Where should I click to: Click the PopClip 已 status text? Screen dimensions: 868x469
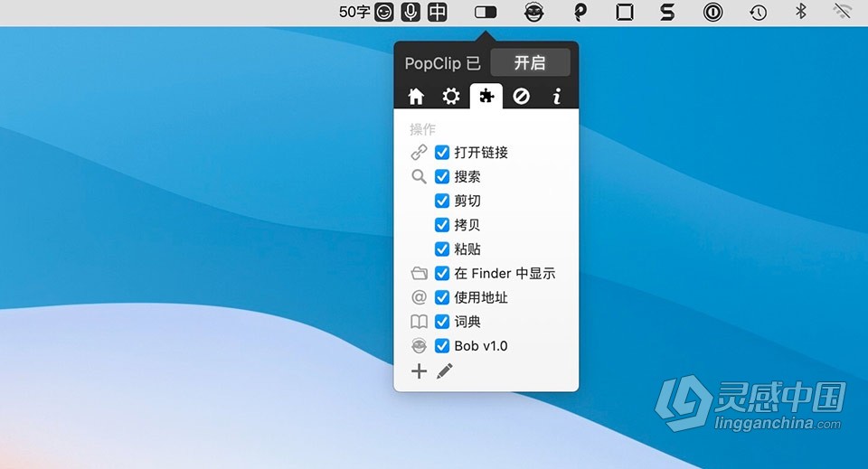tap(442, 63)
